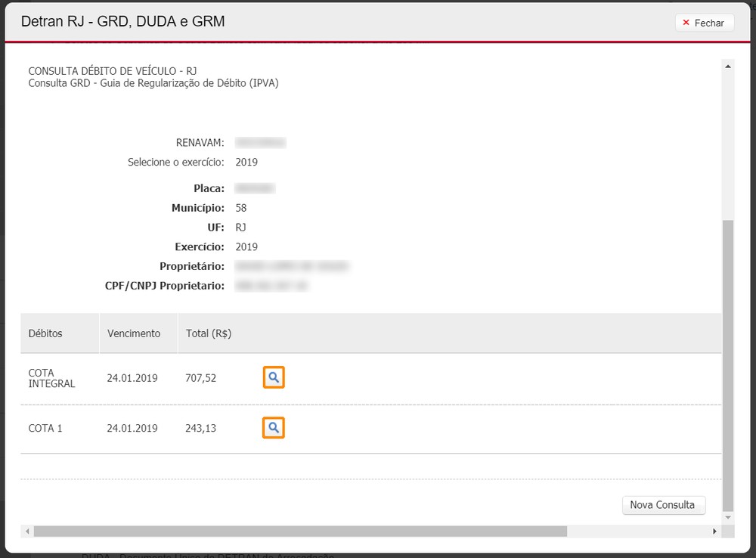The height and width of the screenshot is (558, 756).
Task: Open details for COTA 1 debt
Action: pyautogui.click(x=274, y=427)
